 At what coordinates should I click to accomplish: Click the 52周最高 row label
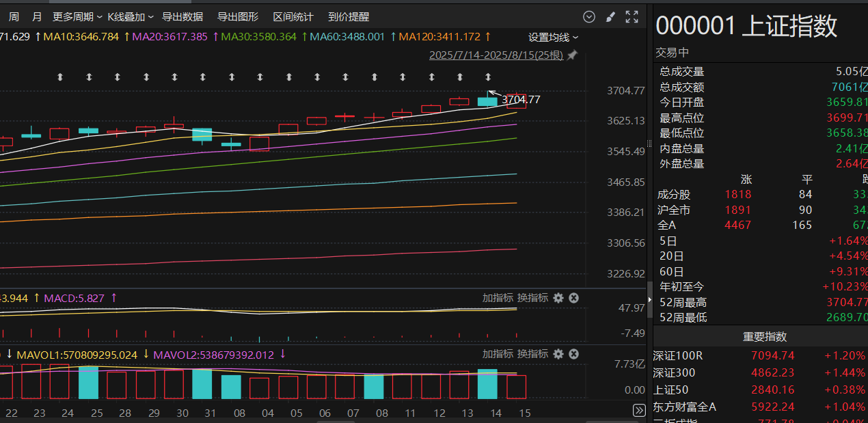click(683, 302)
